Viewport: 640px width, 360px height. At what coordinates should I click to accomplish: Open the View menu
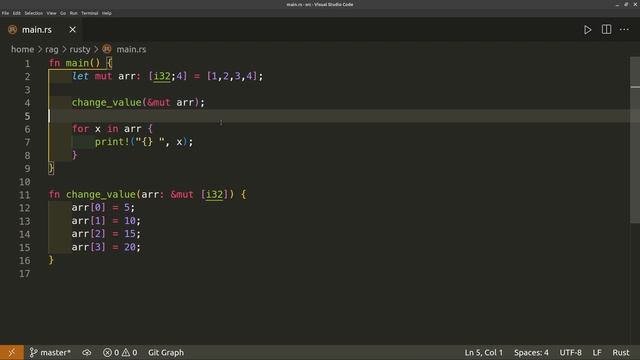[x=51, y=13]
